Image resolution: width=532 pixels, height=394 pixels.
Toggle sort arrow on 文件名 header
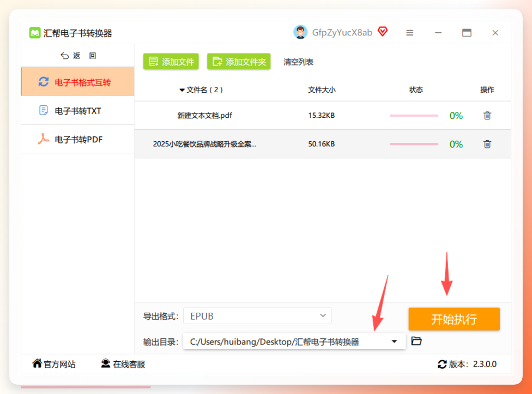182,90
